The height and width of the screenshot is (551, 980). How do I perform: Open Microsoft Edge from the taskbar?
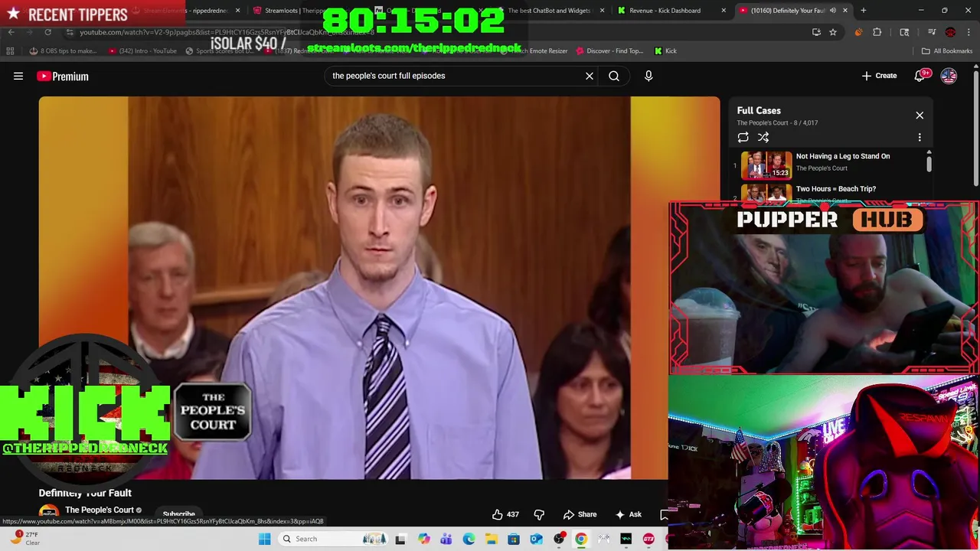[469, 539]
